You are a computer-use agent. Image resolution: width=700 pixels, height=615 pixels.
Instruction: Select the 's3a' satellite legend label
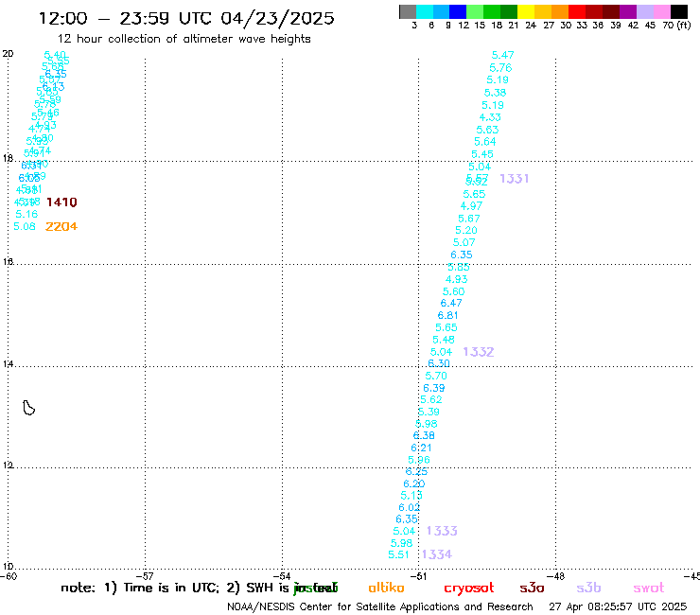[x=532, y=589]
